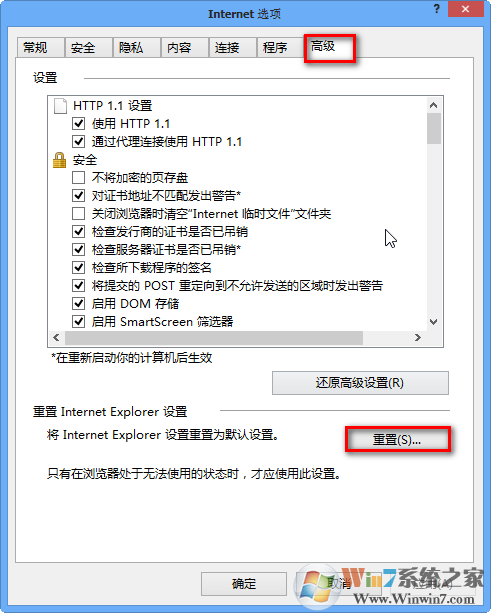Check 关闭浏览器时清空 Internet 临时文件 option
Screen dimensions: 491x613
pyautogui.click(x=79, y=214)
